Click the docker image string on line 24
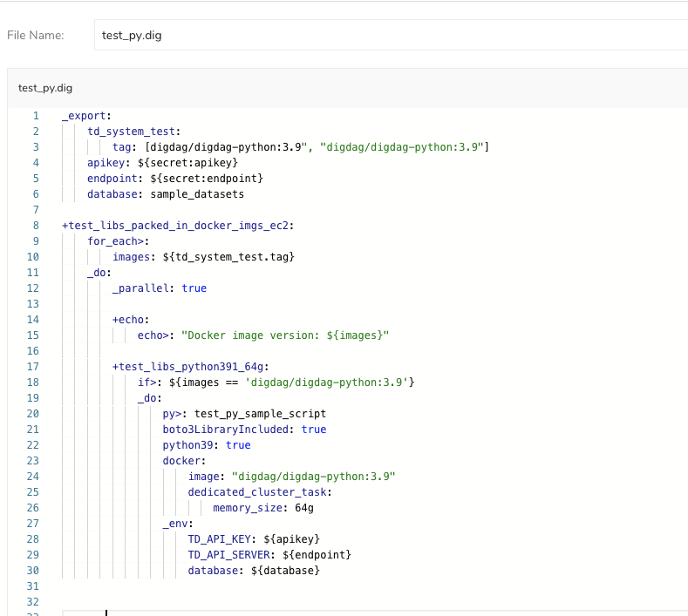 (314, 477)
